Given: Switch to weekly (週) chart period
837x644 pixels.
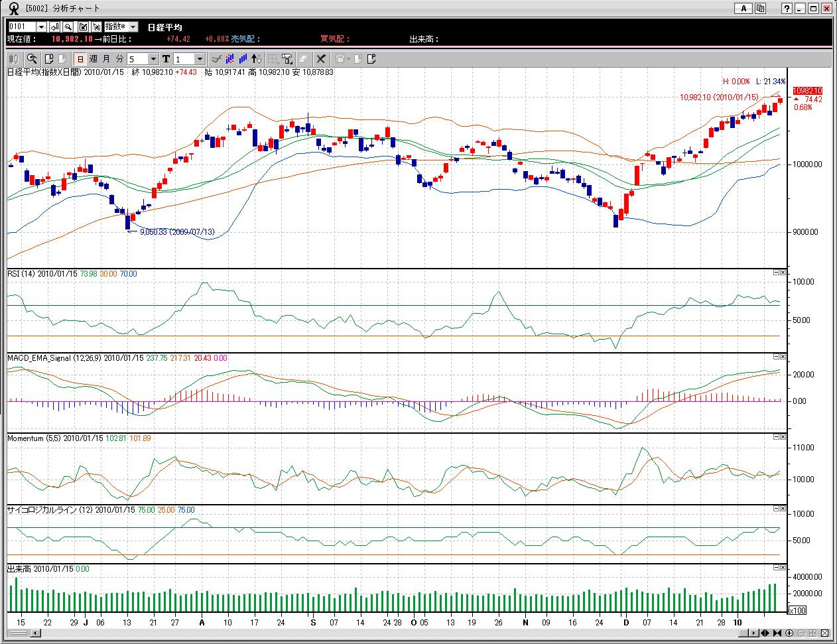Looking at the screenshot, I should 93,59.
